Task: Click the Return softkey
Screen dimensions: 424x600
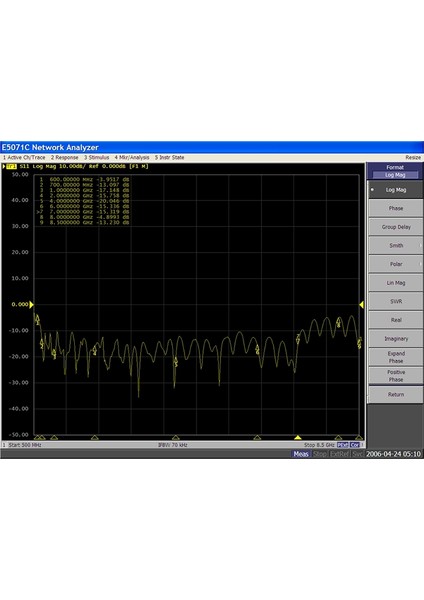Action: click(396, 395)
